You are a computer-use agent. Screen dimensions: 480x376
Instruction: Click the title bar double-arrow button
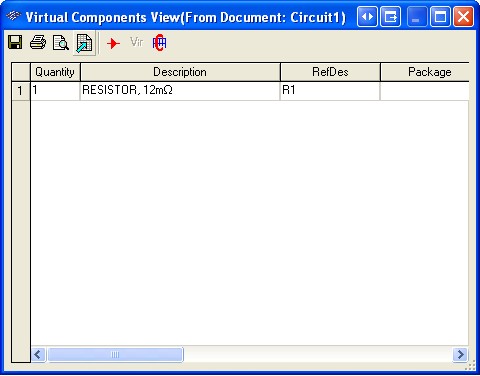[367, 16]
